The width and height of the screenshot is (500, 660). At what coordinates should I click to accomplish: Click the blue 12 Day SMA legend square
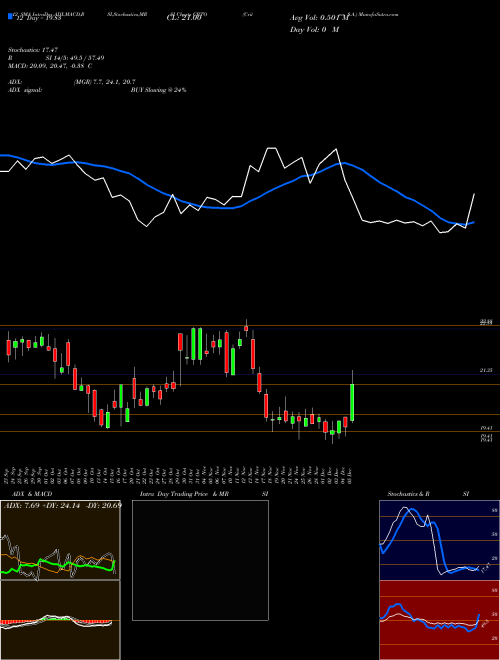[x=11, y=16]
